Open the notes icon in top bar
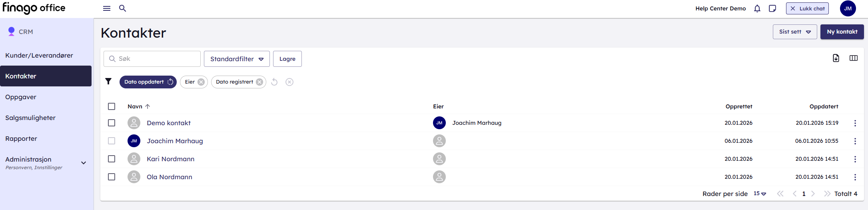 click(772, 8)
